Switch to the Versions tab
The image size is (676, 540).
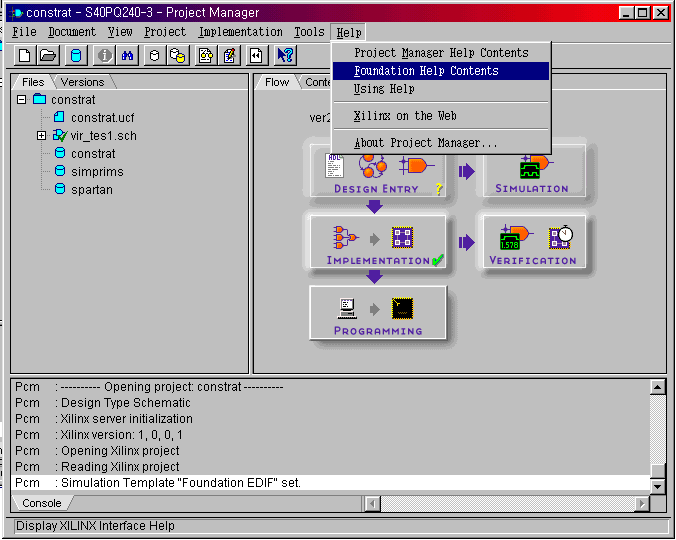[x=82, y=82]
